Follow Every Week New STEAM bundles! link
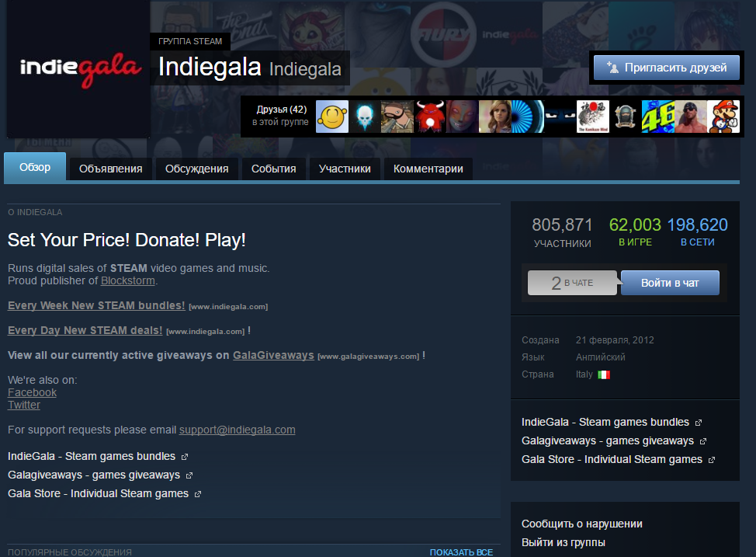The image size is (756, 557). [x=96, y=305]
